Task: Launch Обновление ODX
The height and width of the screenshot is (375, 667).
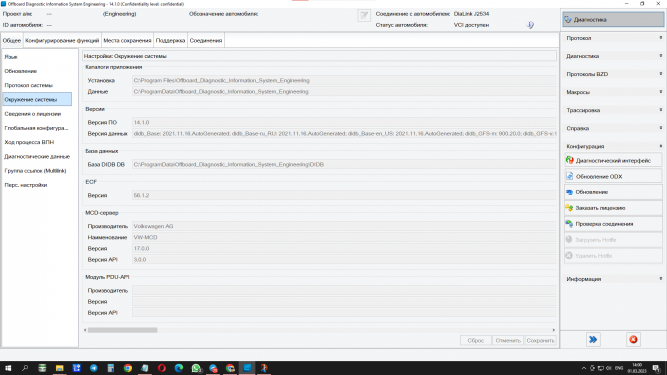Action: pyautogui.click(x=613, y=176)
